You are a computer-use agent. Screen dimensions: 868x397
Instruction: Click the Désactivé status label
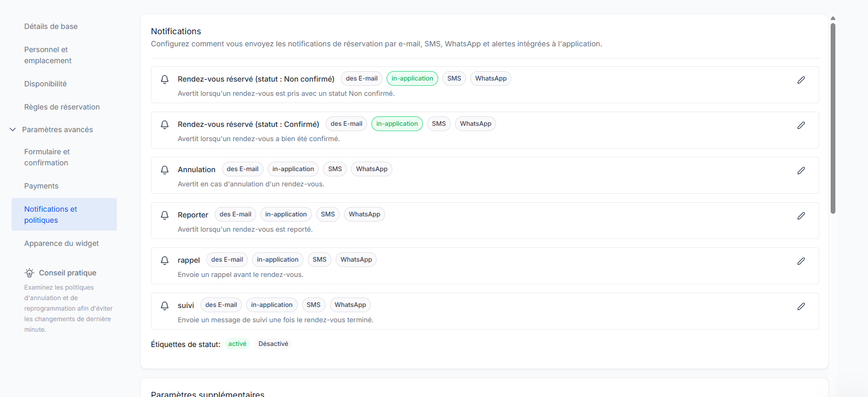[x=273, y=344]
